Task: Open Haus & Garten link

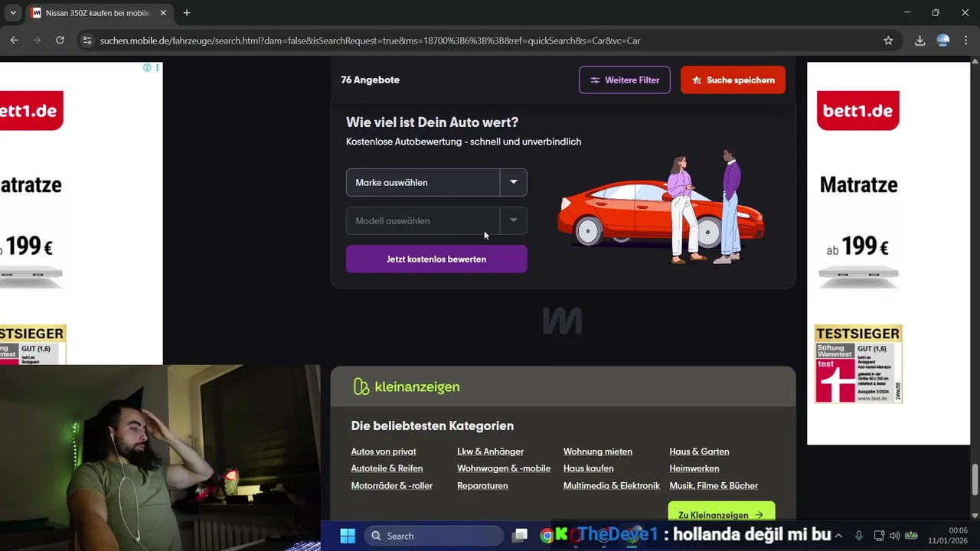Action: pos(699,452)
